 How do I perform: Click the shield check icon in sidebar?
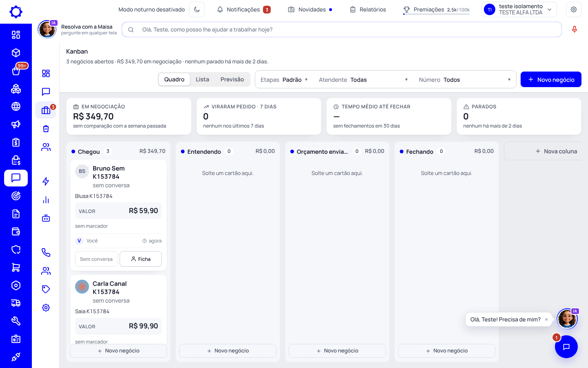point(16,249)
